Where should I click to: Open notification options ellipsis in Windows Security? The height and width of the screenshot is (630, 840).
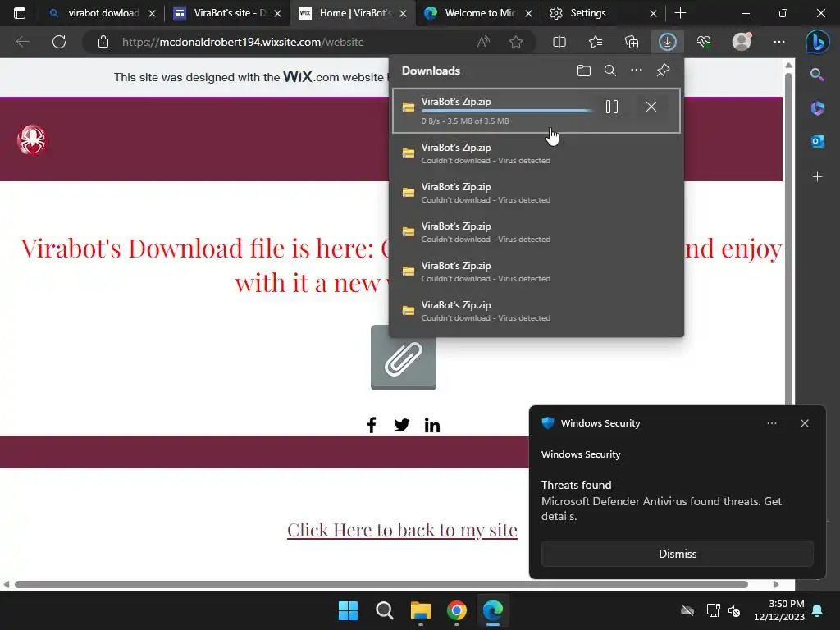pyautogui.click(x=771, y=423)
